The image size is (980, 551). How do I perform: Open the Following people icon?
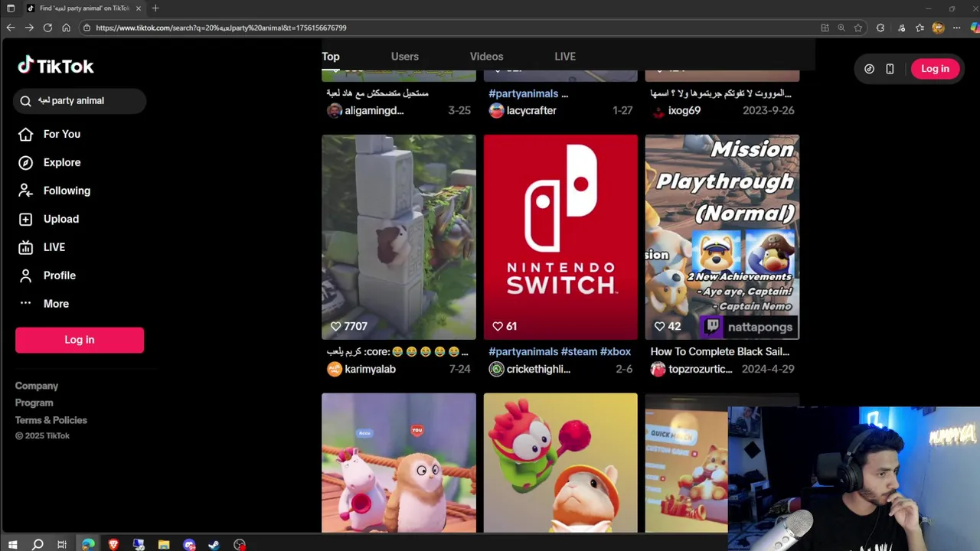tap(25, 191)
